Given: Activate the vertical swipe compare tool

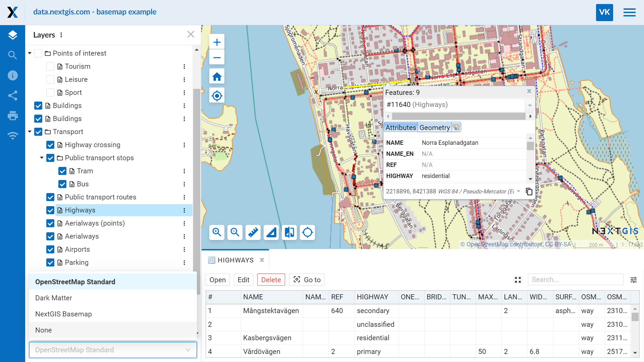Looking at the screenshot, I should pyautogui.click(x=289, y=232).
